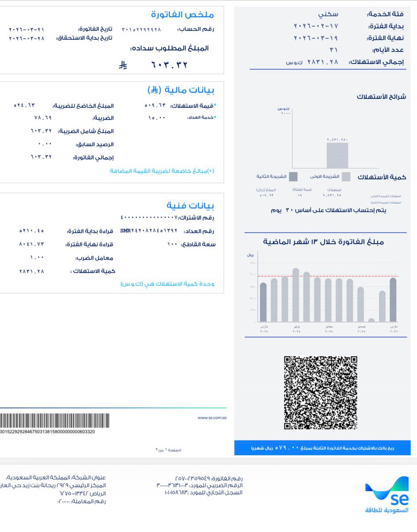Click the شرائح الأستهلاك chart title
417x532 pixels.
pyautogui.click(x=381, y=96)
